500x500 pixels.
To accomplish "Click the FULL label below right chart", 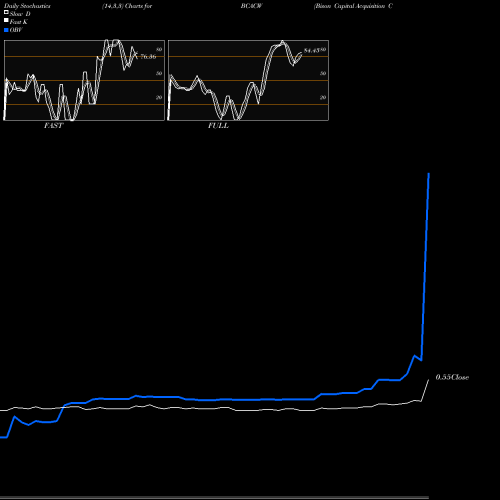I will pos(218,126).
